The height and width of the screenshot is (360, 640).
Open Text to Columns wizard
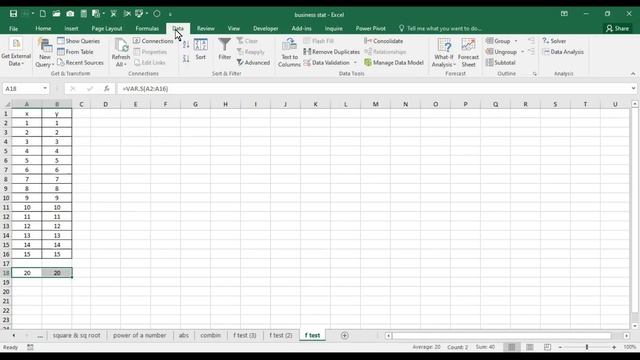[x=289, y=53]
